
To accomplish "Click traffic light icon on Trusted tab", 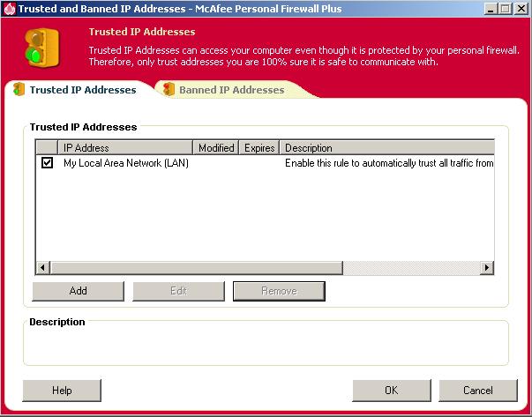I will coord(19,90).
